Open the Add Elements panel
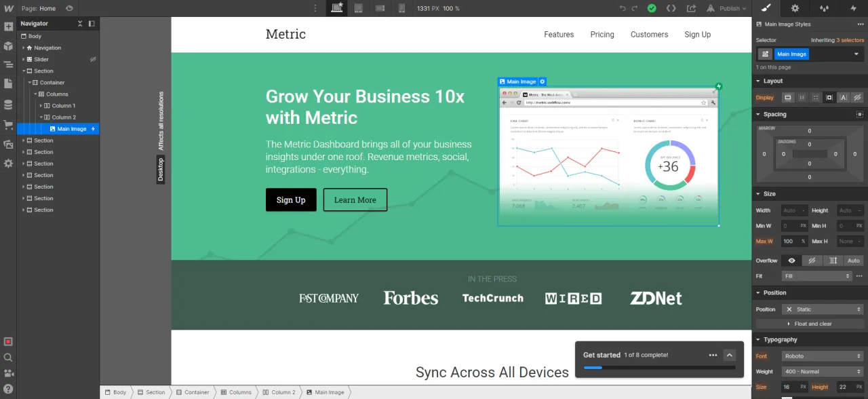This screenshot has width=868, height=399. [8, 27]
